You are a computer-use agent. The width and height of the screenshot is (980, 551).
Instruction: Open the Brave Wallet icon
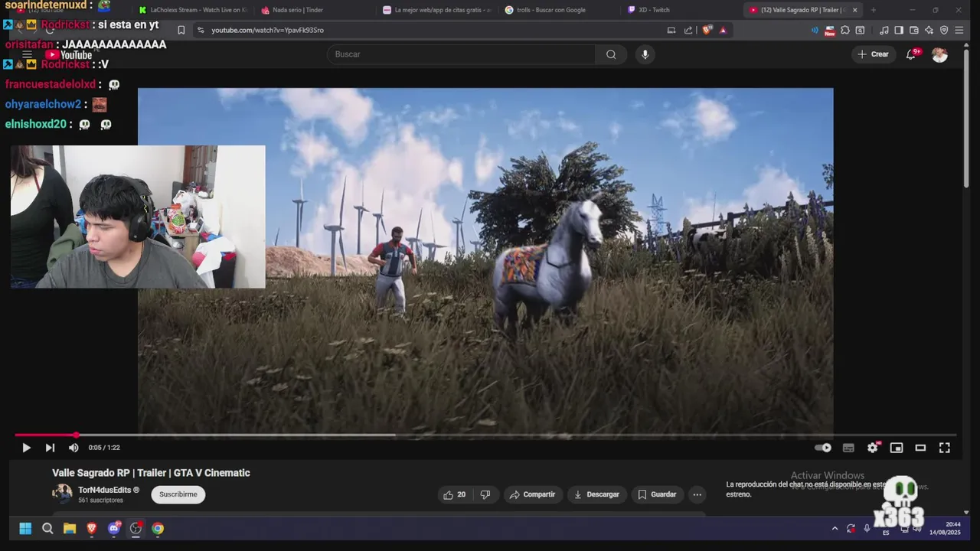click(x=914, y=30)
